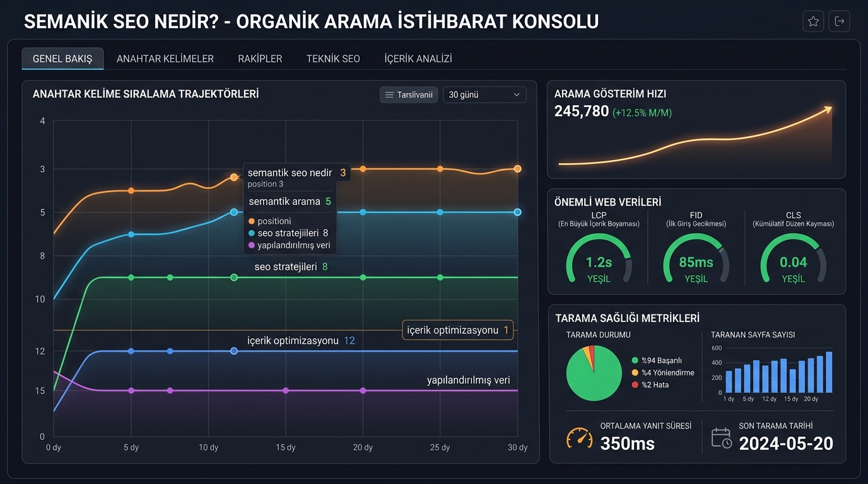
Task: Open the RAKİPLER tab
Action: point(260,59)
